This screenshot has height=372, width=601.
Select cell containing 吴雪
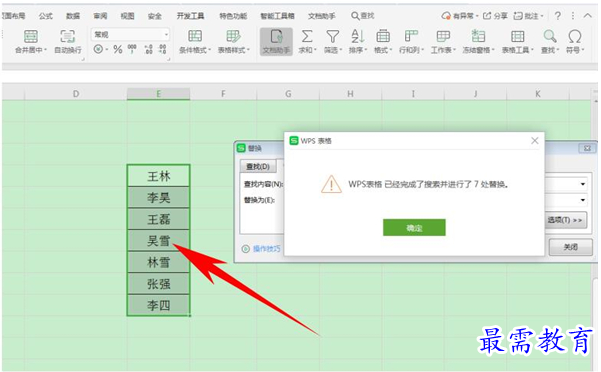coord(158,241)
